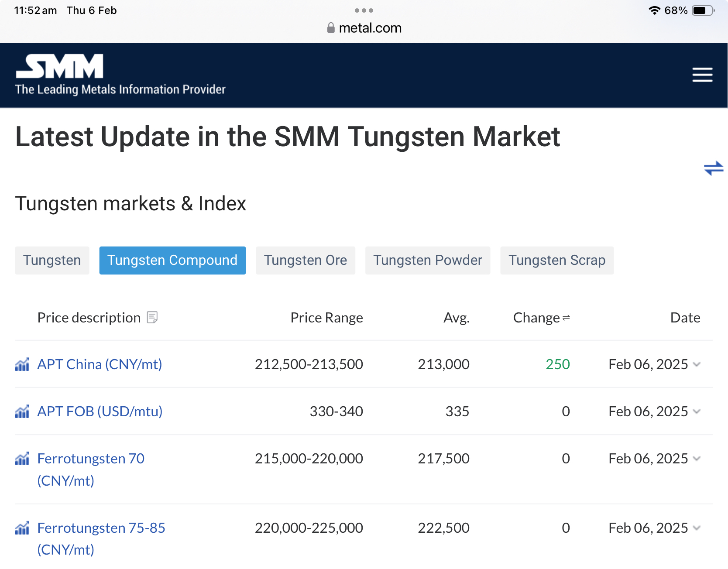Switch to the Tungsten tab
Screen dimensions: 728x569
point(52,261)
